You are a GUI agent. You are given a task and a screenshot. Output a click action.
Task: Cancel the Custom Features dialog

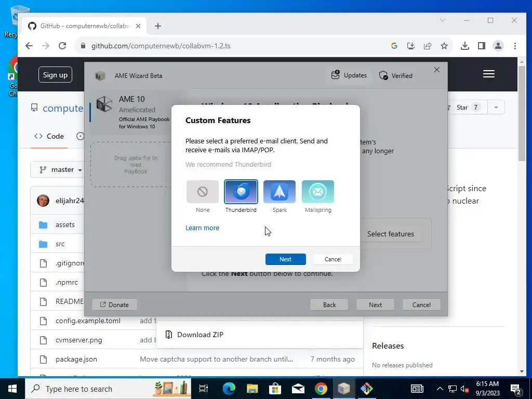pyautogui.click(x=332, y=259)
